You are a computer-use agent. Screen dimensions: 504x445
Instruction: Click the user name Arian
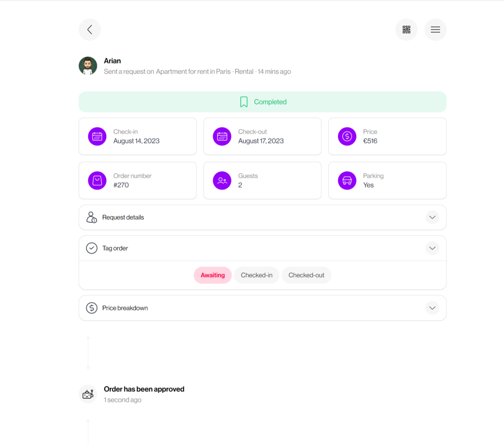[x=112, y=61]
